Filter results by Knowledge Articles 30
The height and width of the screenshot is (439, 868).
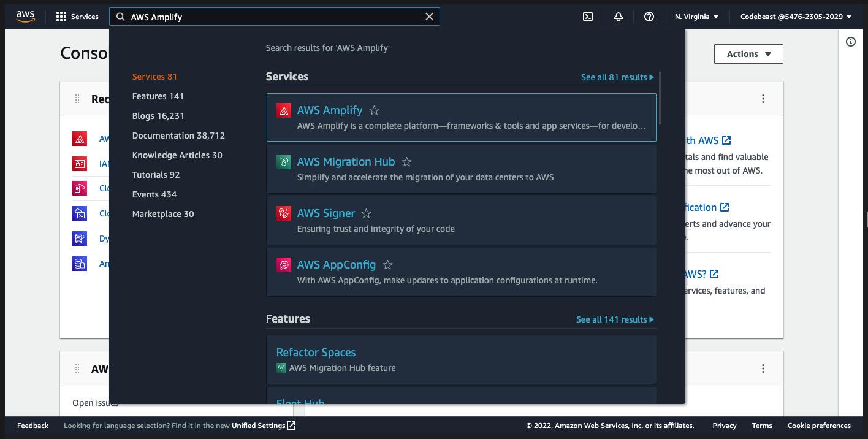[x=177, y=155]
